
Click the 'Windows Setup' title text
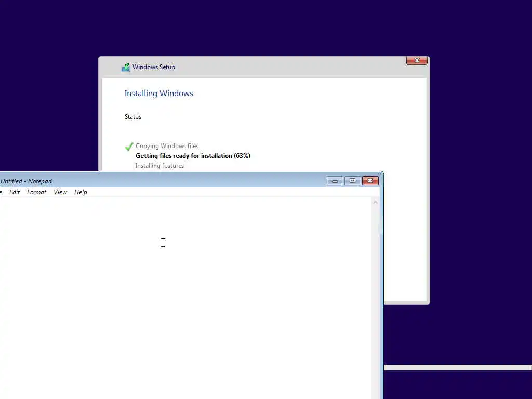point(154,67)
